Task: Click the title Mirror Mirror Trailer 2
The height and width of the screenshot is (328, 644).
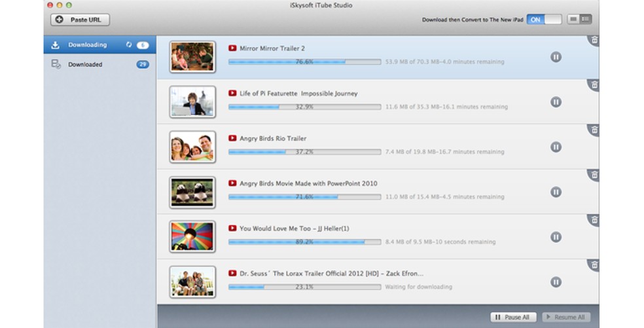Action: (272, 48)
